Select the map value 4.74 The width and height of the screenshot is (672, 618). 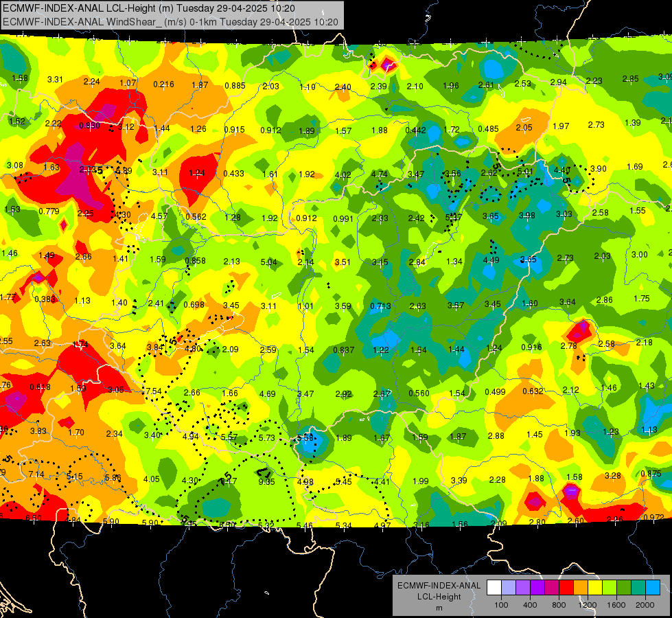point(380,174)
